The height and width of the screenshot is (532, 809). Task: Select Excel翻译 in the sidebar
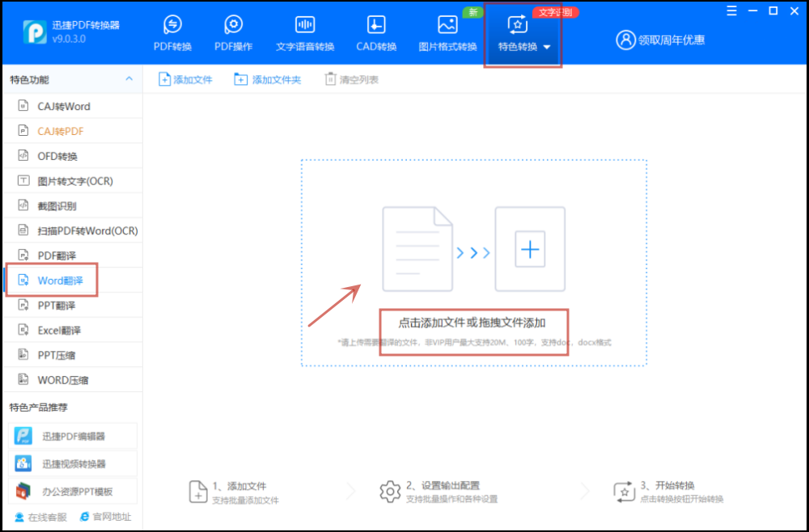click(x=73, y=330)
